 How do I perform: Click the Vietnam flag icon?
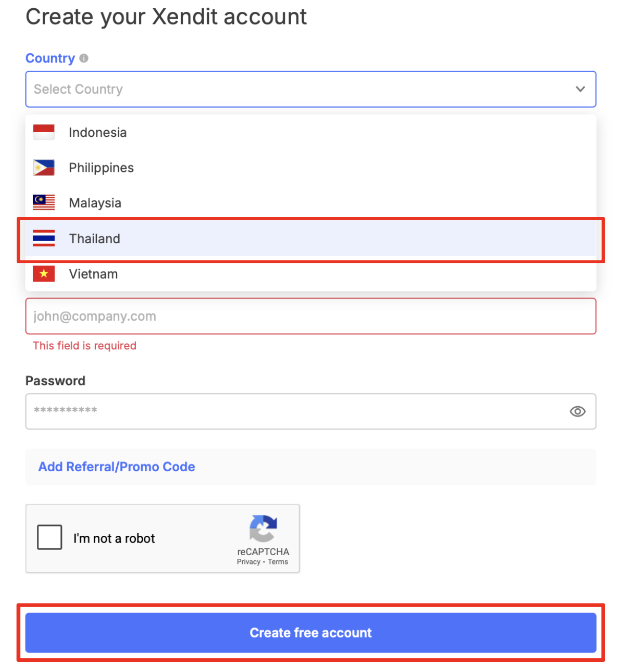[x=44, y=274]
